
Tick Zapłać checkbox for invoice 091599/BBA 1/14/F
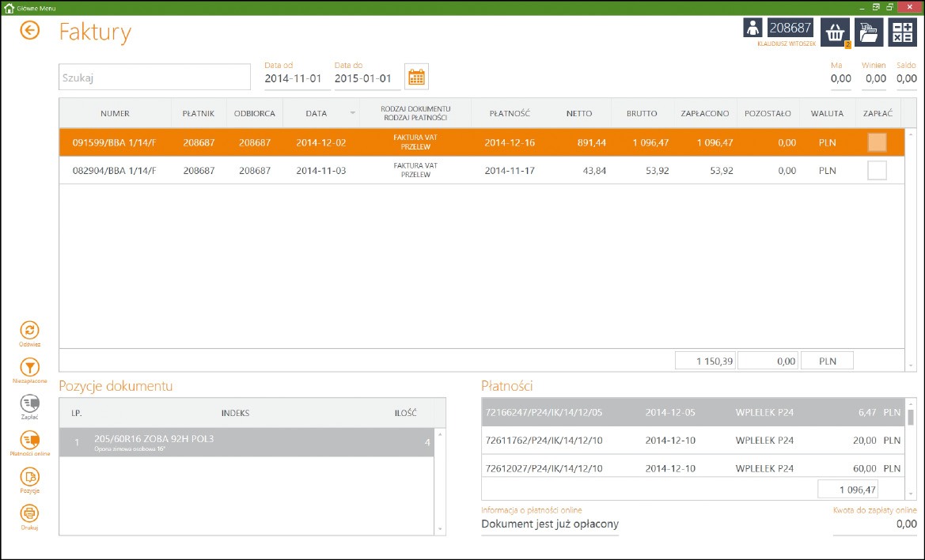point(877,142)
